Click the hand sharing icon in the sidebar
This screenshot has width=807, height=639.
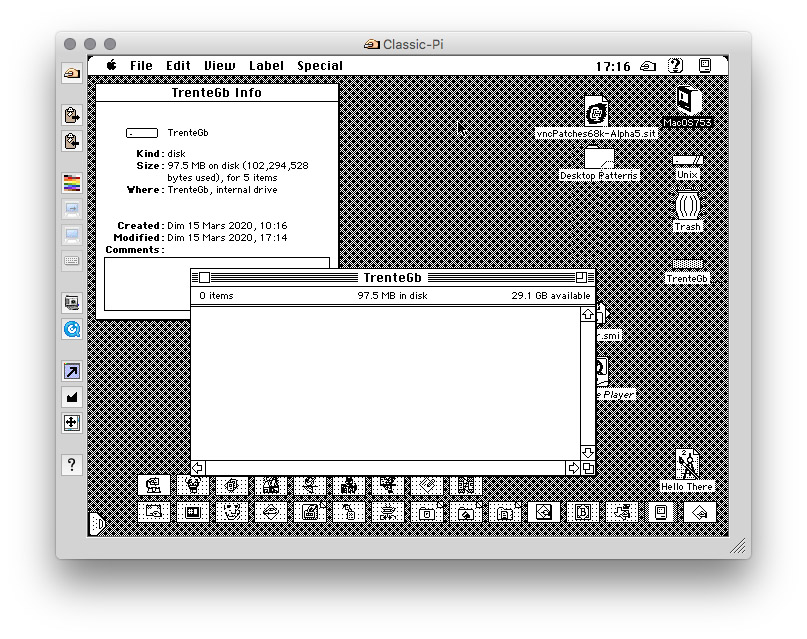(72, 73)
